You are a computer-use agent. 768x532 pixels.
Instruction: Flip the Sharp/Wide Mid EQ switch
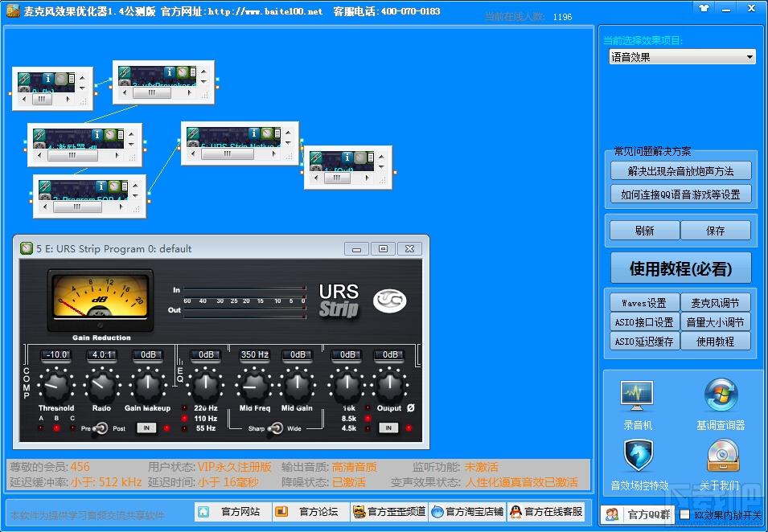[275, 428]
